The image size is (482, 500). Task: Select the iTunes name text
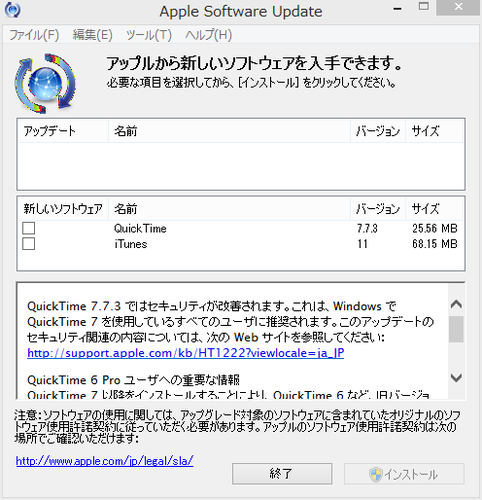point(130,244)
